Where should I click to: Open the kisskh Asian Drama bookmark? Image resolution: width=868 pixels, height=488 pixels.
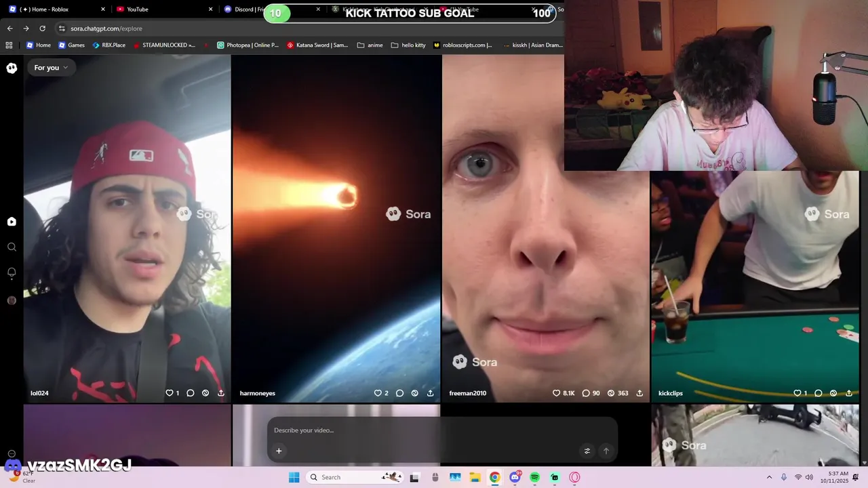pyautogui.click(x=534, y=45)
